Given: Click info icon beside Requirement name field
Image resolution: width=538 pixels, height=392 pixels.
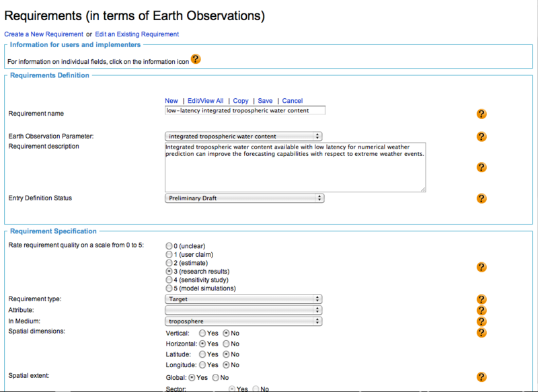Looking at the screenshot, I should pyautogui.click(x=481, y=114).
